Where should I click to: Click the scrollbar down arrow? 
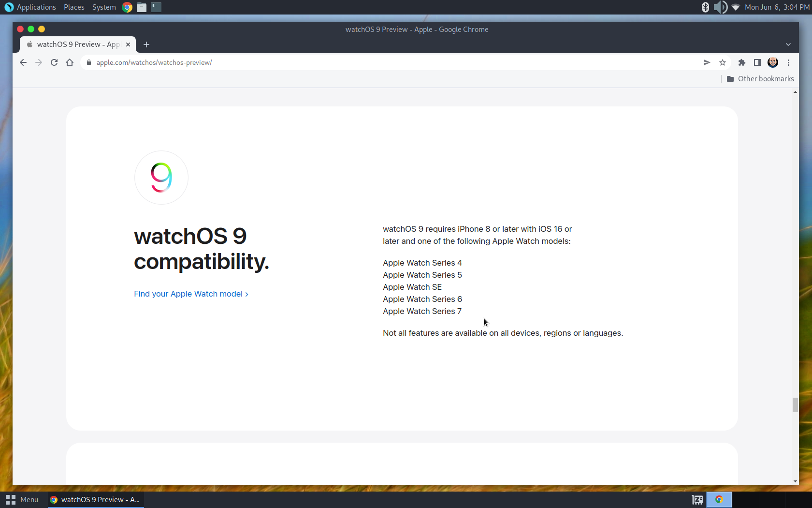[795, 481]
